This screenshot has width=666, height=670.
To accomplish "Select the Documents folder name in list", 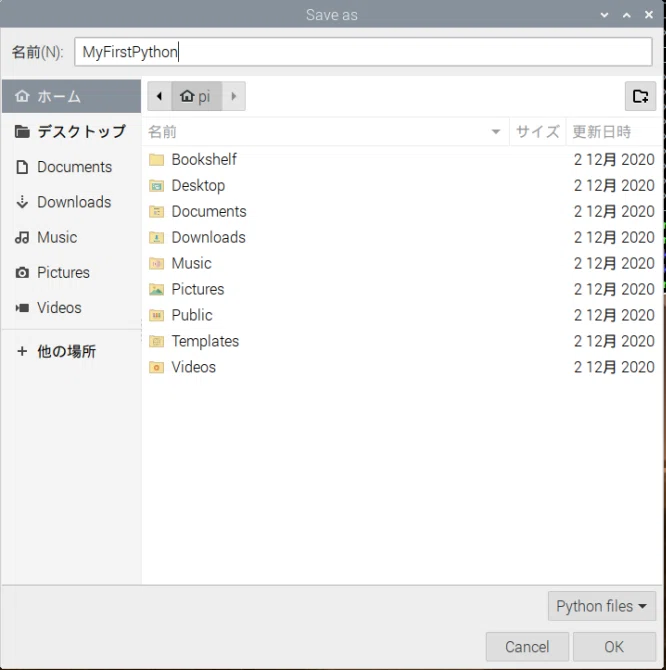I will (x=209, y=212).
